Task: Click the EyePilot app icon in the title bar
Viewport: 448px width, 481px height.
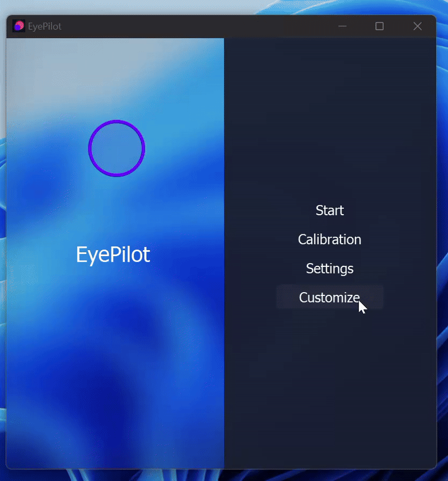Action: point(17,26)
